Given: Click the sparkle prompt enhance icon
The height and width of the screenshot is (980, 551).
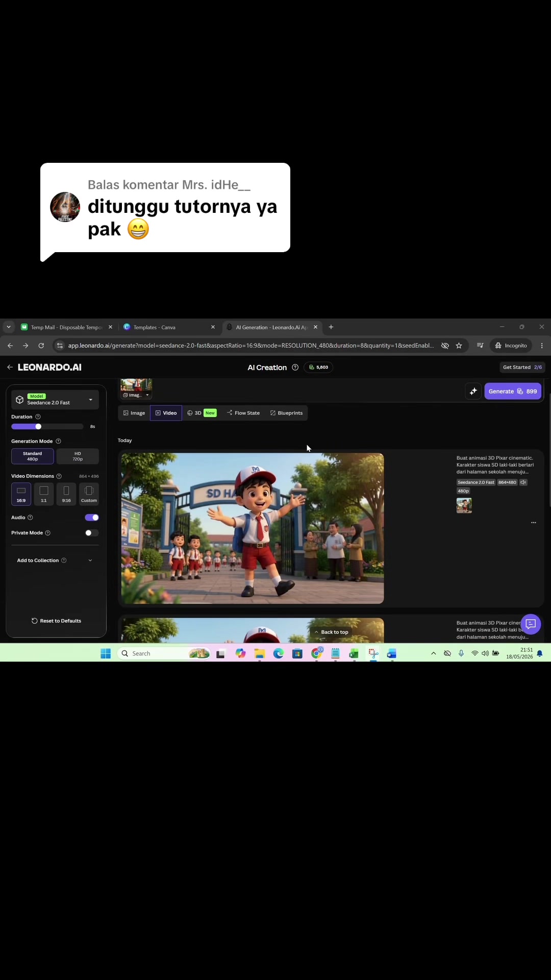Looking at the screenshot, I should 473,391.
